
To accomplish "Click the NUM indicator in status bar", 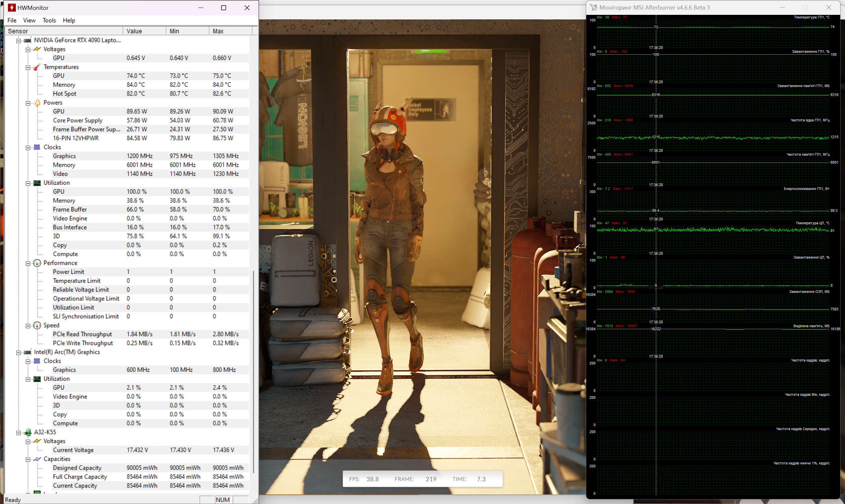I will (223, 500).
